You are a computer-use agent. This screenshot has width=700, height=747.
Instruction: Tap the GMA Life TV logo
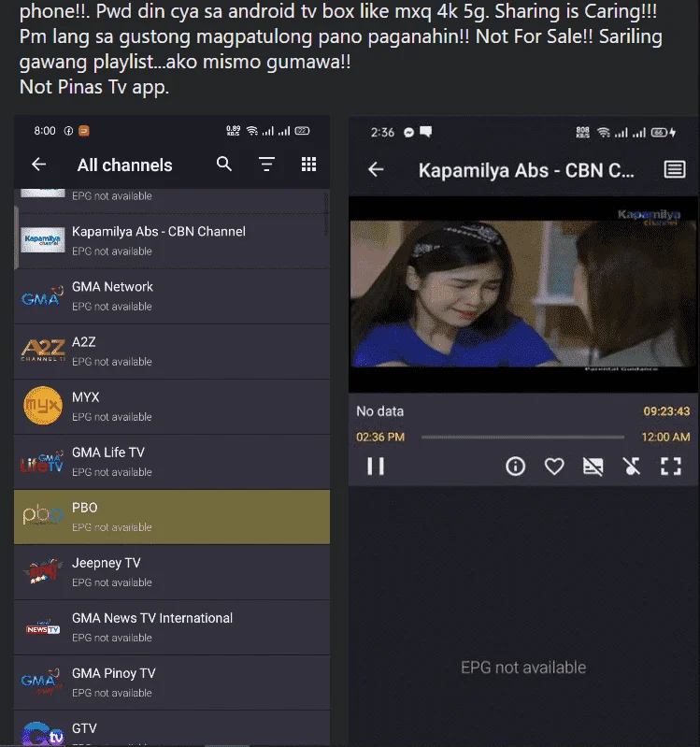click(x=42, y=461)
